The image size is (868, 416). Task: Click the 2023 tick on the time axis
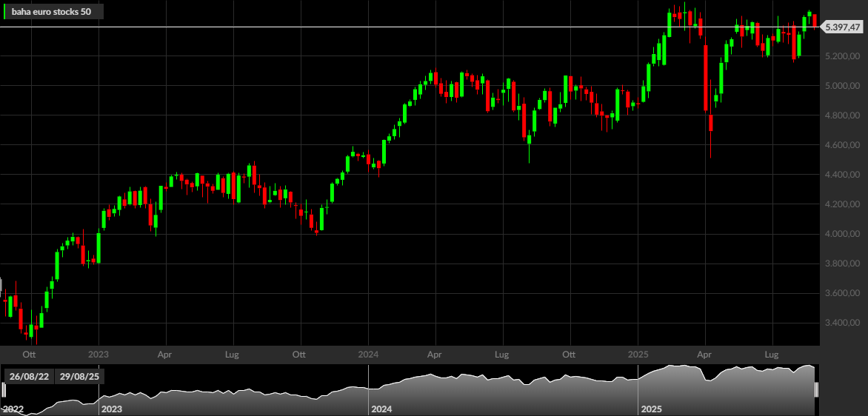tap(99, 354)
